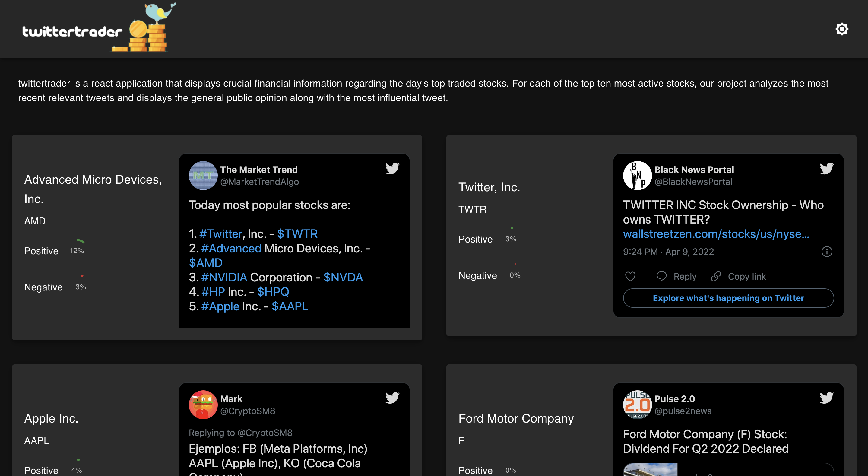This screenshot has width=868, height=476.
Task: Click Twitter bird icon on Market Trend tweet
Action: (x=392, y=168)
